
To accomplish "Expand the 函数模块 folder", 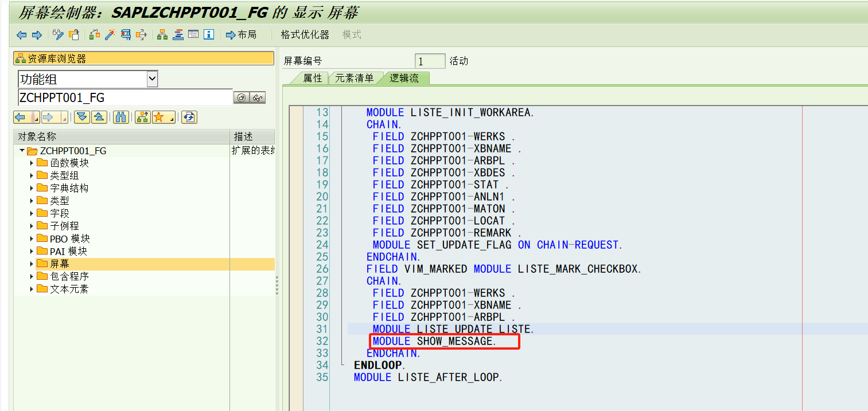I will coord(32,163).
